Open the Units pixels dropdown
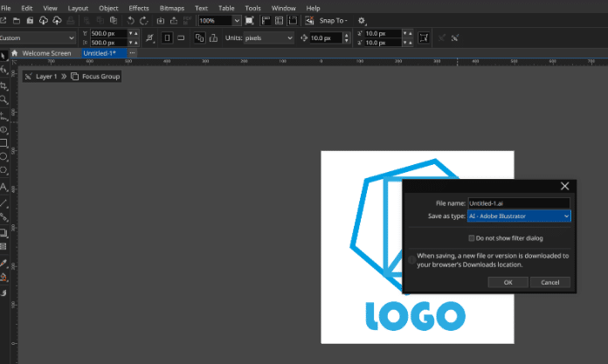 click(x=269, y=38)
